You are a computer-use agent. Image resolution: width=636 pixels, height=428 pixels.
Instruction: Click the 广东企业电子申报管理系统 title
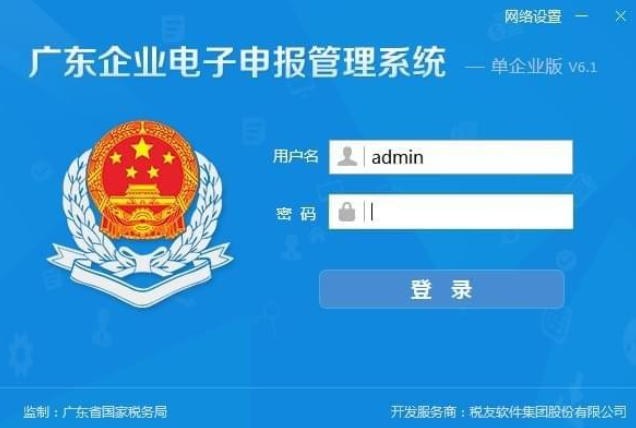point(238,62)
